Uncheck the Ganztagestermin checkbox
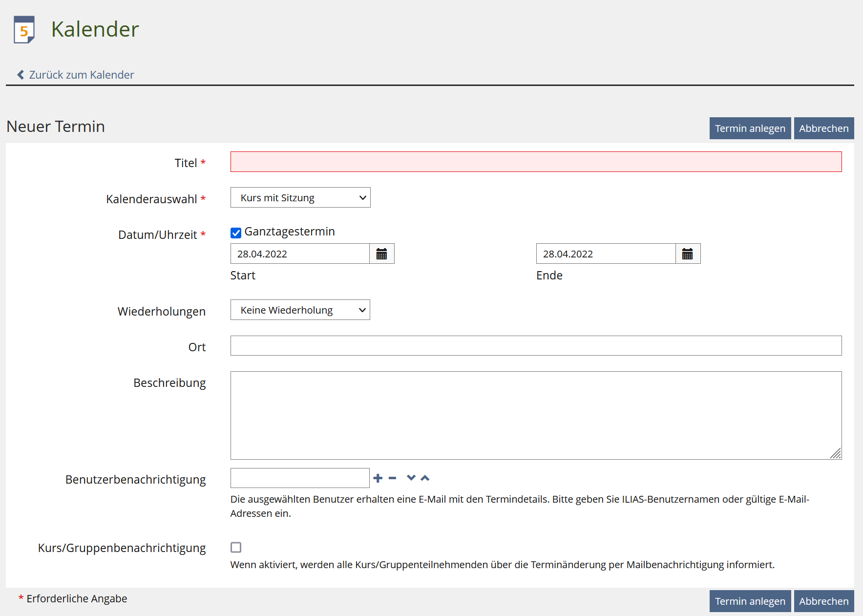Viewport: 863px width, 616px height. (x=236, y=233)
